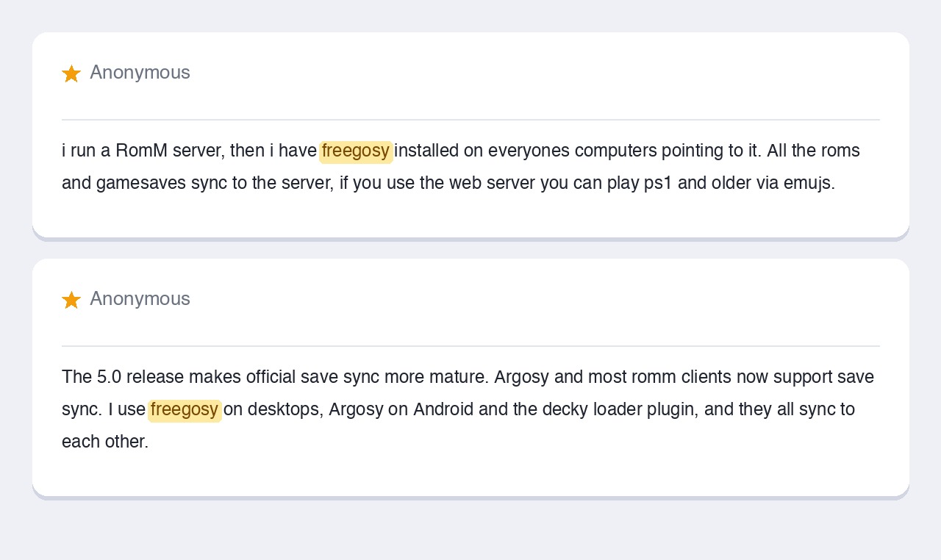This screenshot has width=941, height=560.
Task: Click highlighted 'freegosy' in the 5.0 release comment
Action: [x=185, y=410]
